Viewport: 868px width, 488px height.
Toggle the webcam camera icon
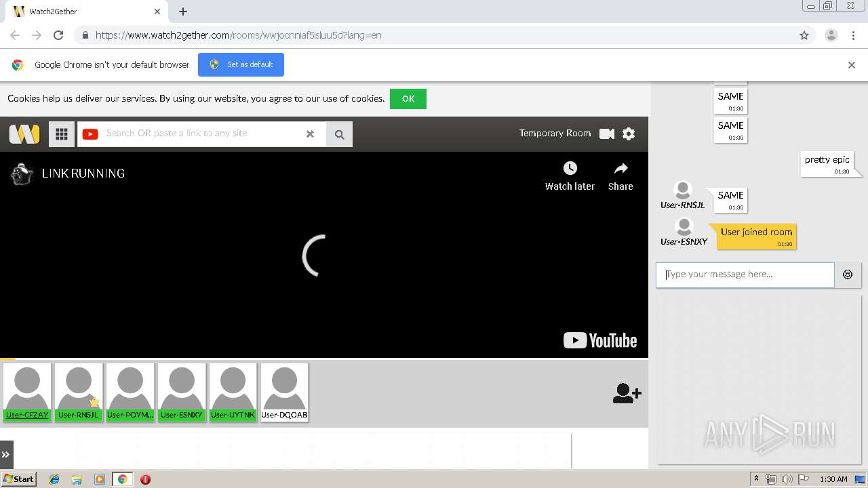tap(607, 134)
